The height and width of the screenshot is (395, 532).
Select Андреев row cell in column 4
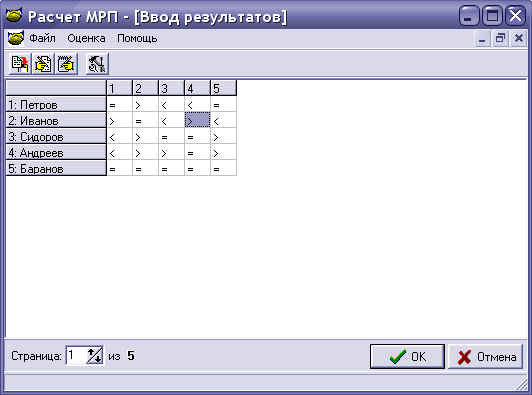pyautogui.click(x=197, y=152)
